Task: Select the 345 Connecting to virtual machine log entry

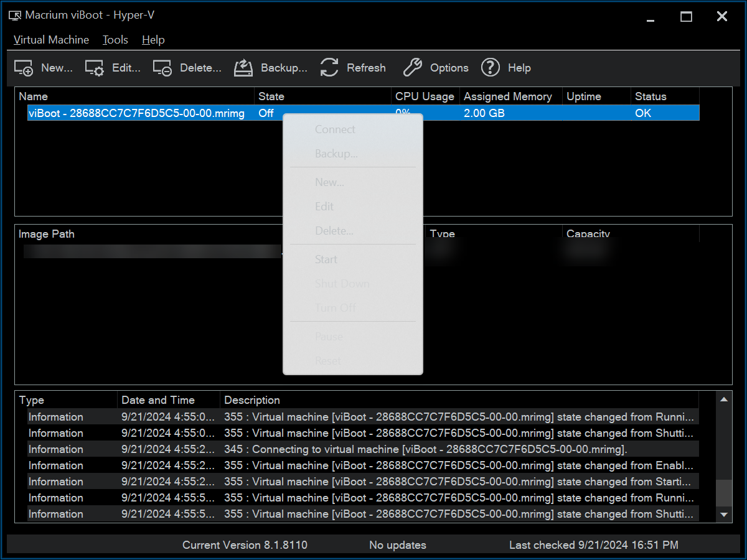Action: coord(364,449)
